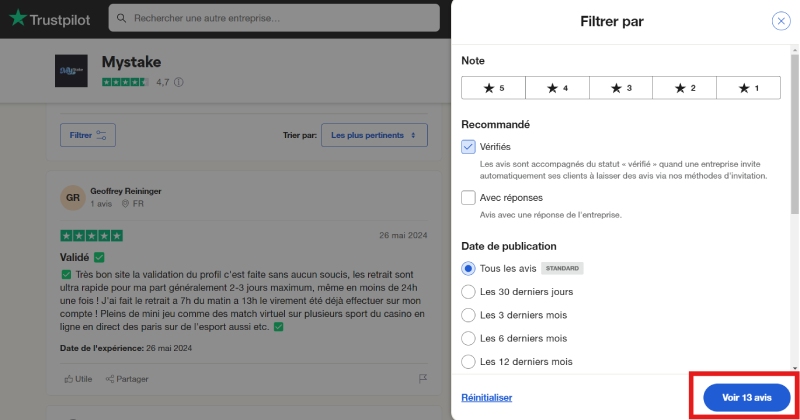Click the Mystake header star rating
The width and height of the screenshot is (800, 420).
click(x=125, y=82)
